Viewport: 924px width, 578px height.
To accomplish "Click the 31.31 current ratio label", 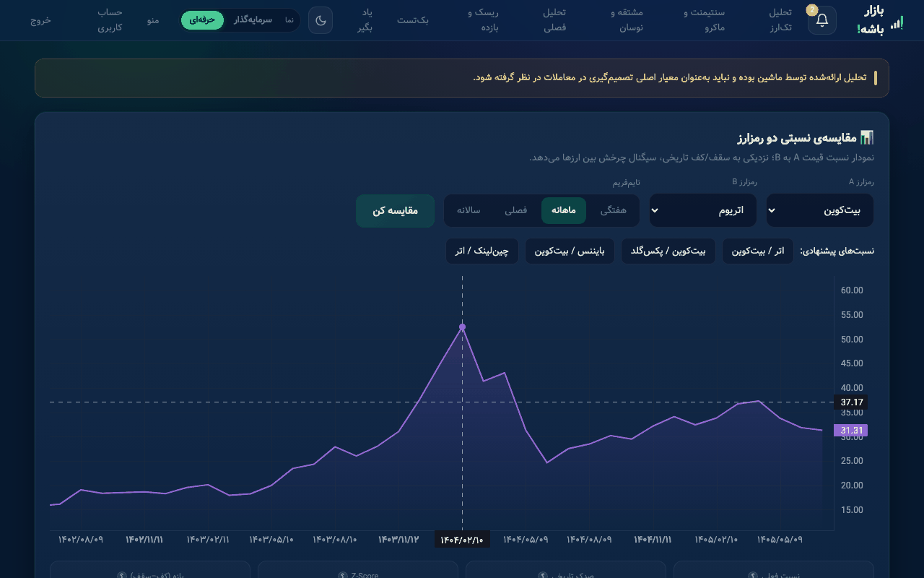I will [850, 431].
